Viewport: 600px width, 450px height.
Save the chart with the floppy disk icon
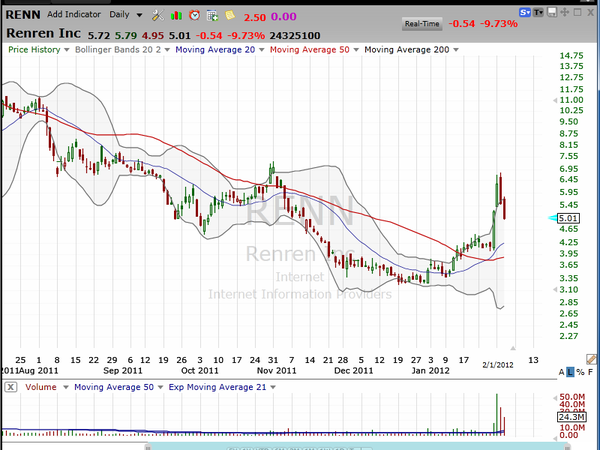coord(552,13)
